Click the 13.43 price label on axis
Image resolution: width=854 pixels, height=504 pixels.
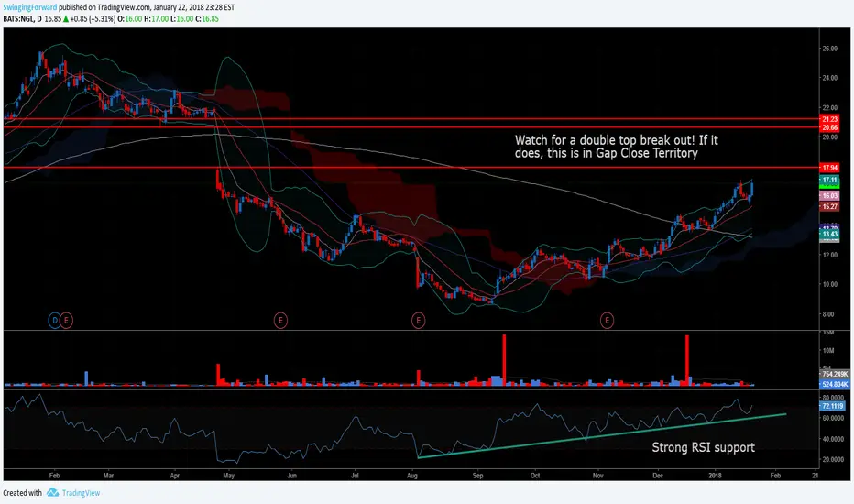pyautogui.click(x=829, y=235)
